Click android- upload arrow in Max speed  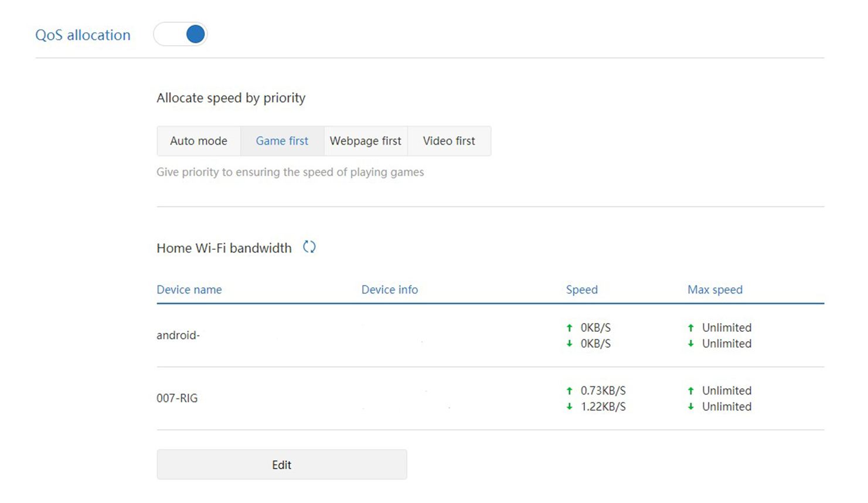[x=690, y=328]
